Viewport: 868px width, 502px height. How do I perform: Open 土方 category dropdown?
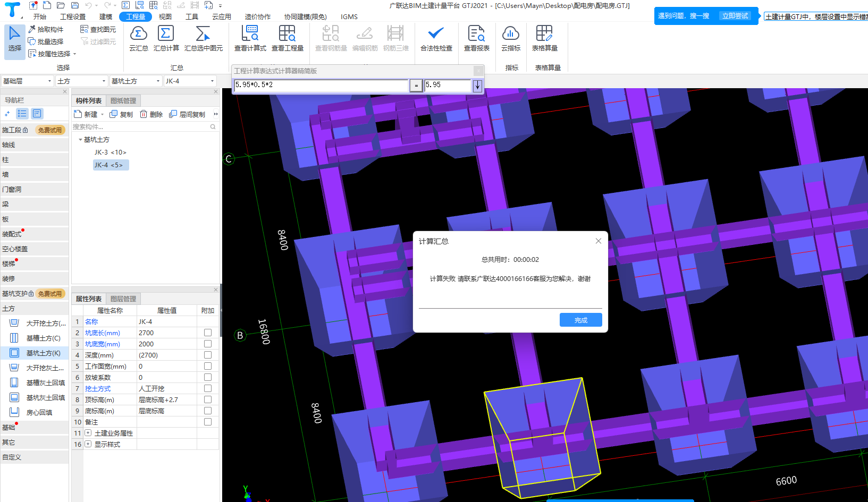click(x=82, y=81)
